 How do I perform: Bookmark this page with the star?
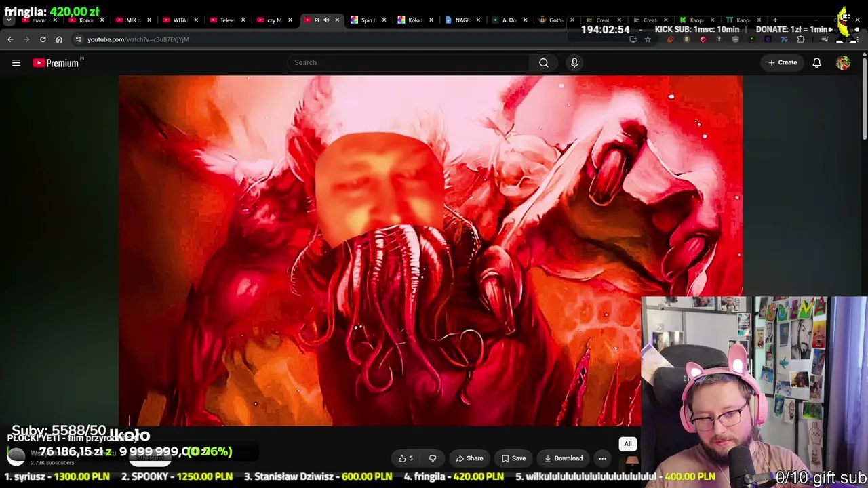[x=648, y=39]
